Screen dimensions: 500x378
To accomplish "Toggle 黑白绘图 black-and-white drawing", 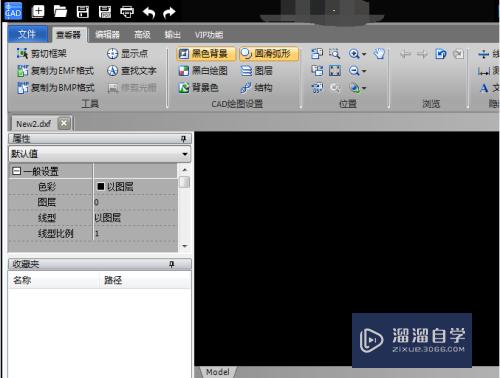I will tap(203, 71).
